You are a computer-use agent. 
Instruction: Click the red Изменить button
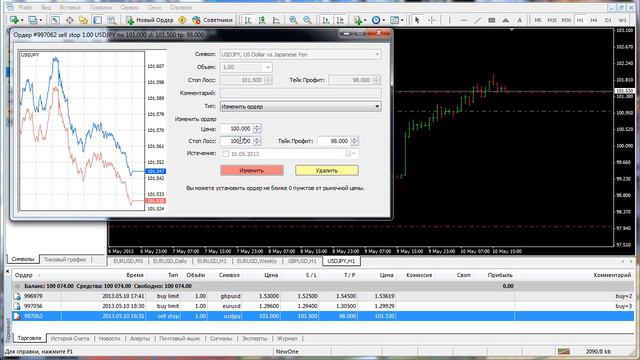click(252, 171)
